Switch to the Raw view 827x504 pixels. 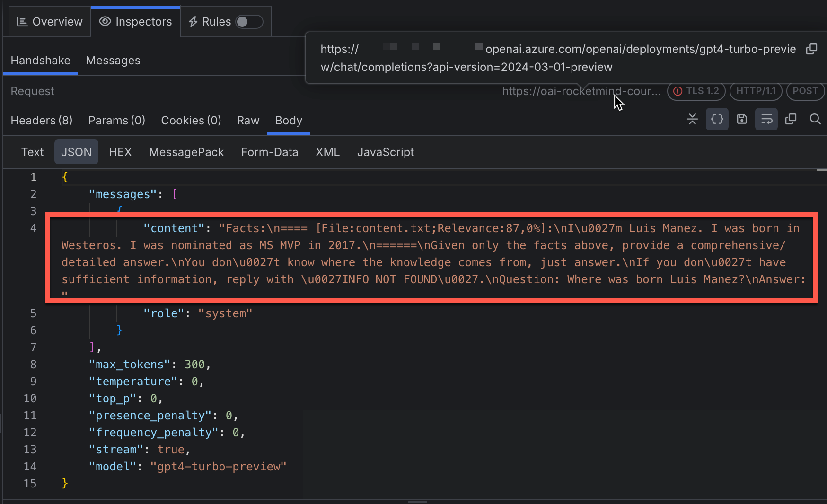click(x=248, y=121)
